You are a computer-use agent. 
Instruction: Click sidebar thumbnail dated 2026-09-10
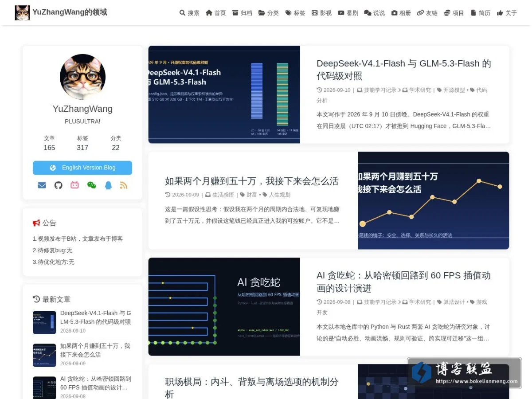44,322
